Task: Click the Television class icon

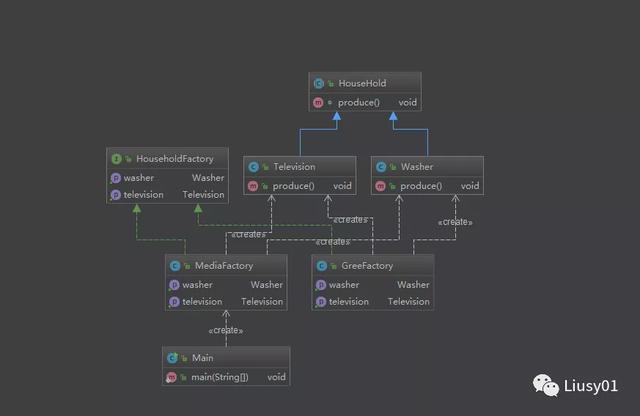Action: [253, 167]
